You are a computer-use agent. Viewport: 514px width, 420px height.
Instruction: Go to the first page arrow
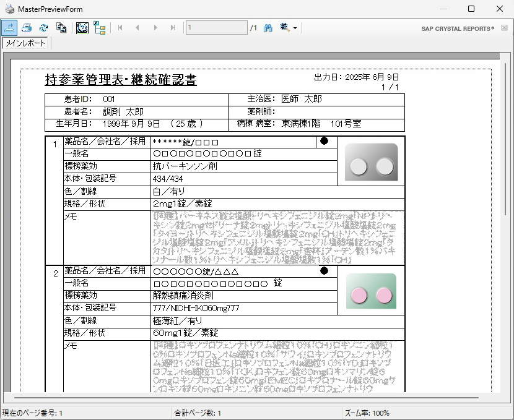(120, 28)
